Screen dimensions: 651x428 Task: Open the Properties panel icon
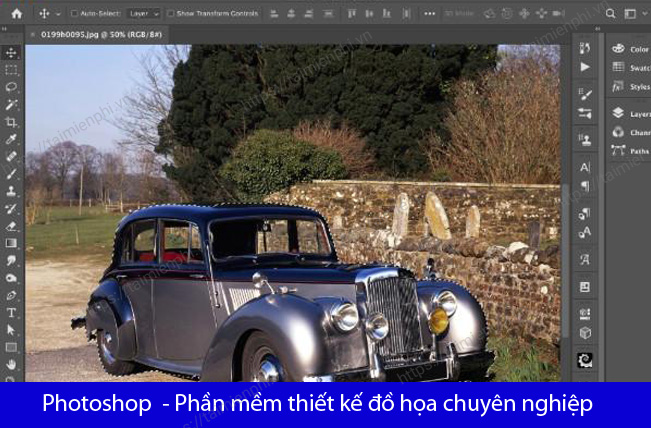[x=585, y=287]
